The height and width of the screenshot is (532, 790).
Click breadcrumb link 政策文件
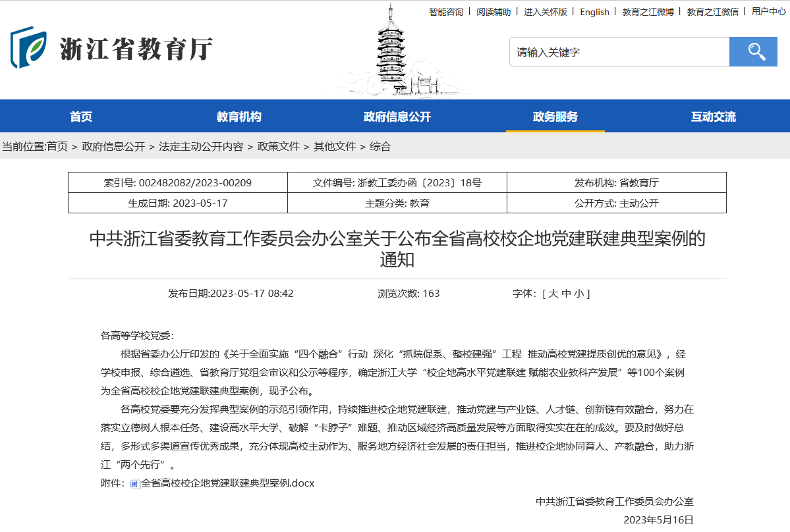pyautogui.click(x=279, y=146)
